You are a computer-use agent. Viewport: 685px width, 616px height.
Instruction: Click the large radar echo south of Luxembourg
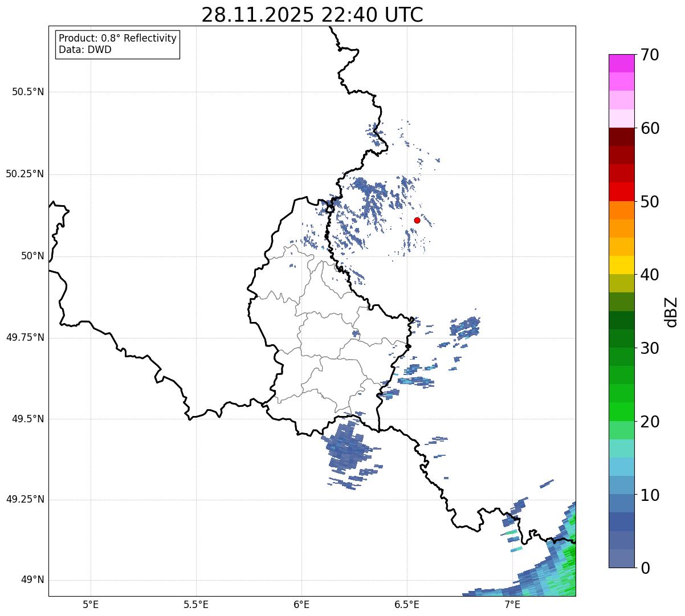(x=348, y=450)
